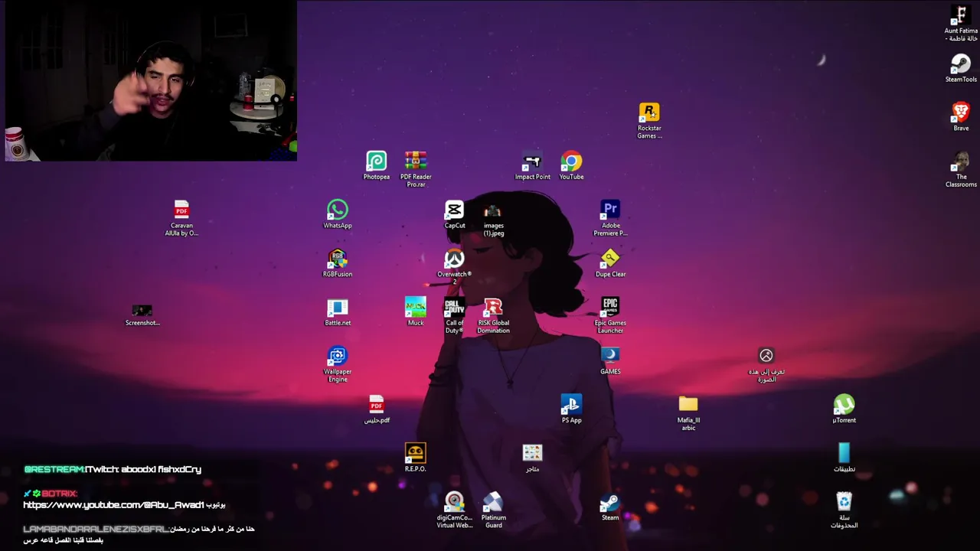Open the Dupe Clear shortcut

tap(610, 263)
